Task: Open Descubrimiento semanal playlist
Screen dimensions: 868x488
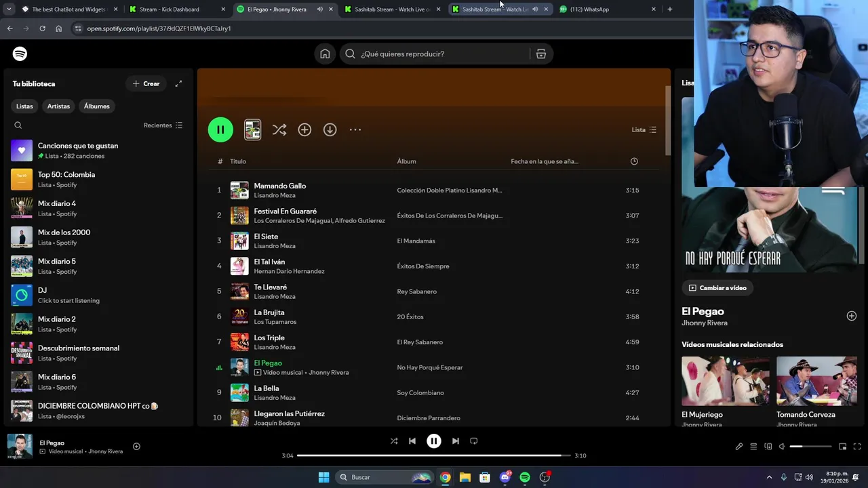Action: (x=98, y=352)
